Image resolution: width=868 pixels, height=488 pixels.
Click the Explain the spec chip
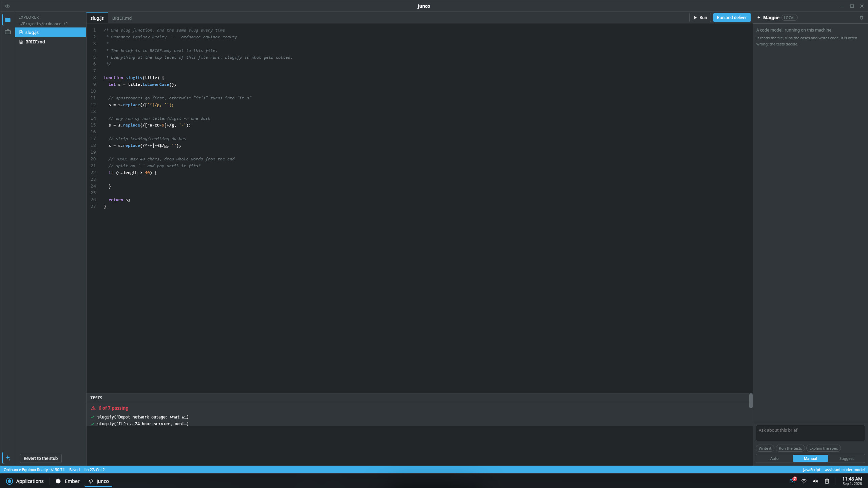pos(823,448)
